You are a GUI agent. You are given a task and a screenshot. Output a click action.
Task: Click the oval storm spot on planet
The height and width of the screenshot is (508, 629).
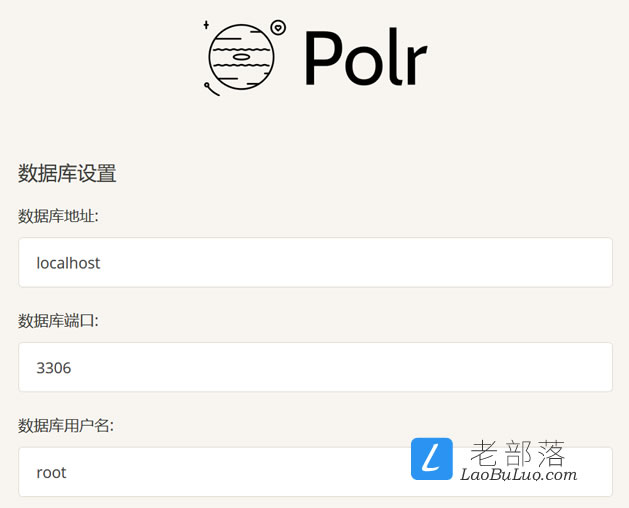241,57
